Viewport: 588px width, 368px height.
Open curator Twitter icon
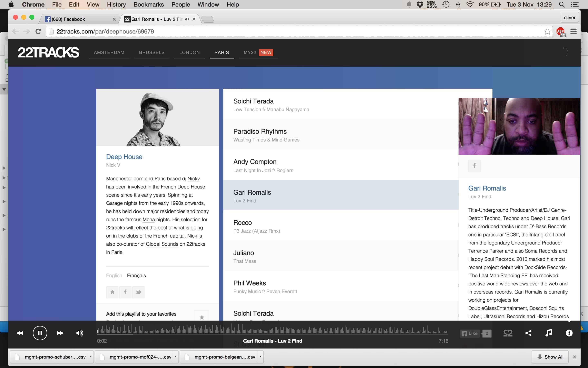pos(138,292)
